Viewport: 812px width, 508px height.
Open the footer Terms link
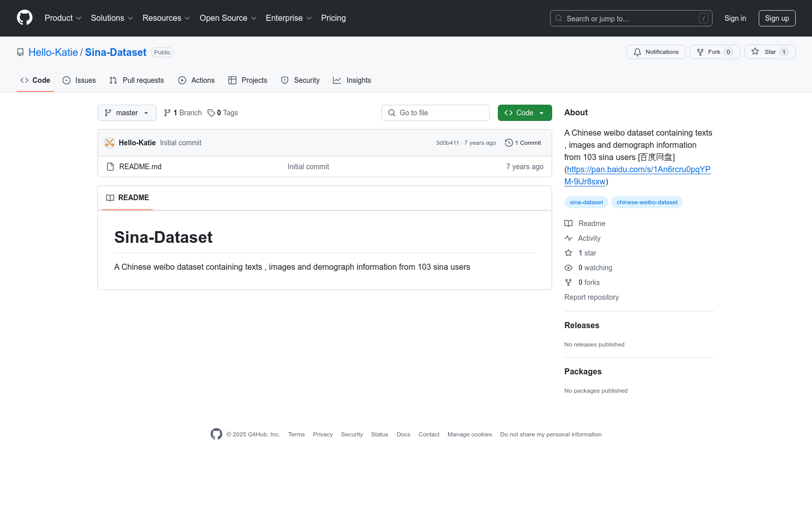click(296, 434)
